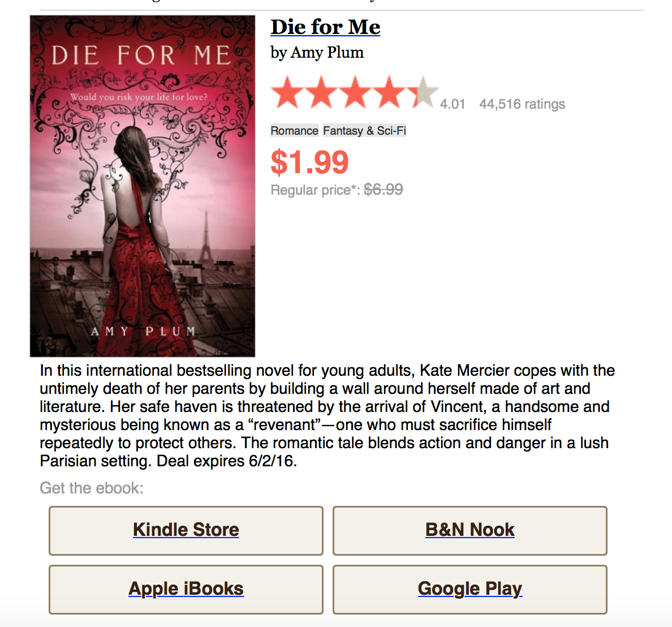
Task: Open the Google Play store button
Action: point(469,589)
